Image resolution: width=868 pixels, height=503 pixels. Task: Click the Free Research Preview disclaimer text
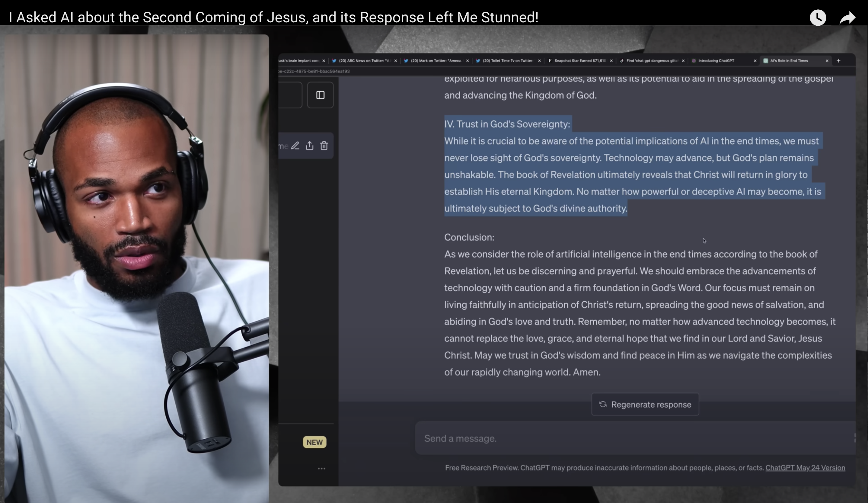[605, 468]
